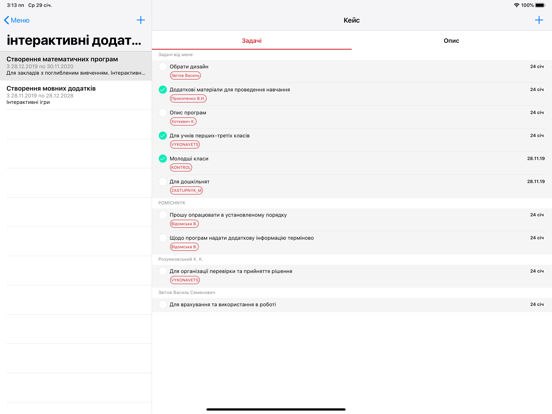Switch to the Задачі tab
The image size is (552, 414).
click(x=252, y=41)
